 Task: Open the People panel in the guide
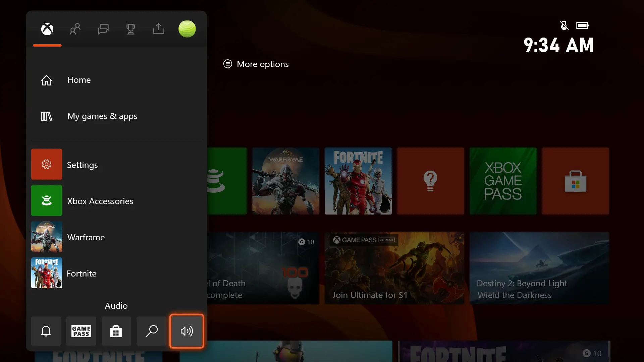(x=75, y=29)
